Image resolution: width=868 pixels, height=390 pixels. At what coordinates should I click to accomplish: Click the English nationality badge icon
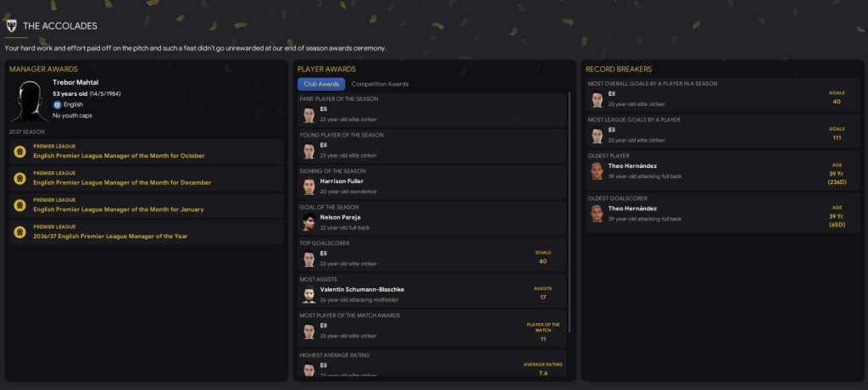(x=57, y=104)
